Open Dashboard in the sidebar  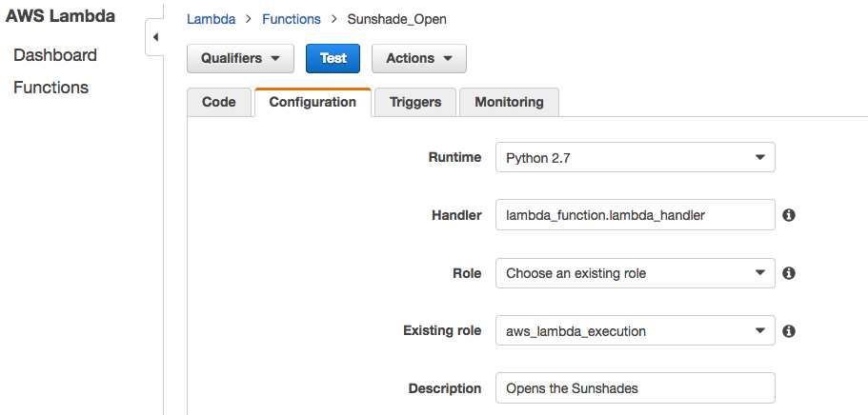55,55
